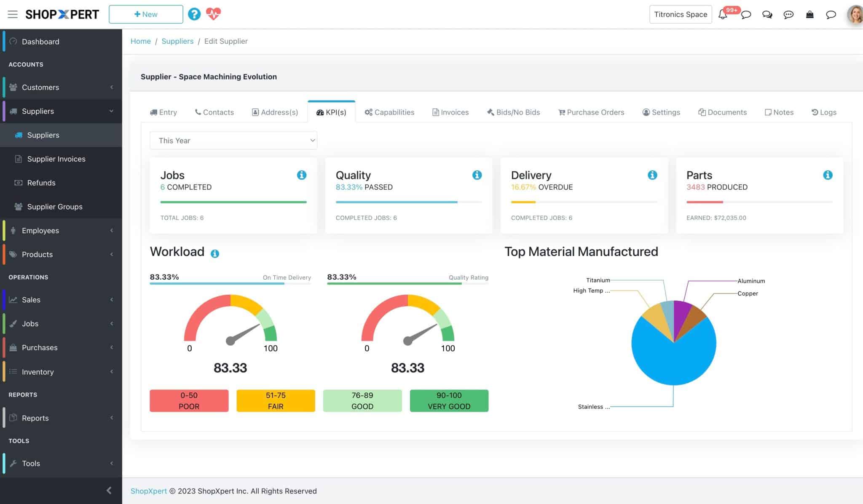The width and height of the screenshot is (863, 504).
Task: Open notifications bell with 99+ badge
Action: [x=723, y=14]
